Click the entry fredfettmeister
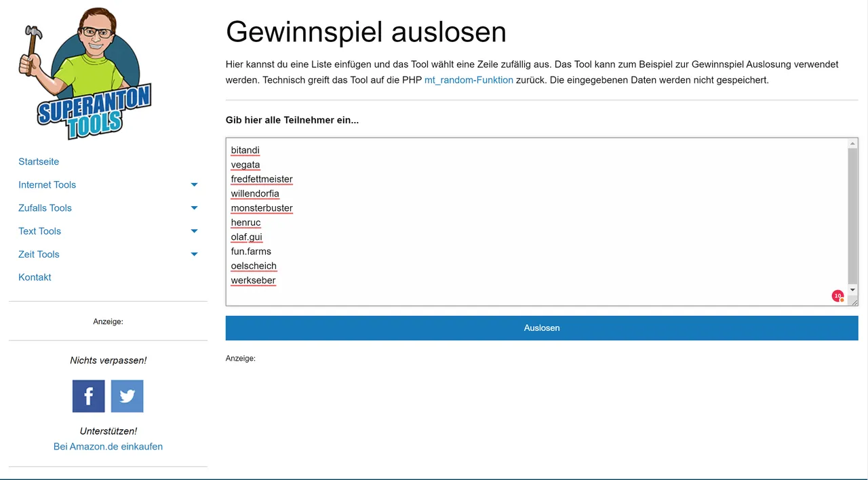Image resolution: width=868 pixels, height=480 pixels. (262, 179)
